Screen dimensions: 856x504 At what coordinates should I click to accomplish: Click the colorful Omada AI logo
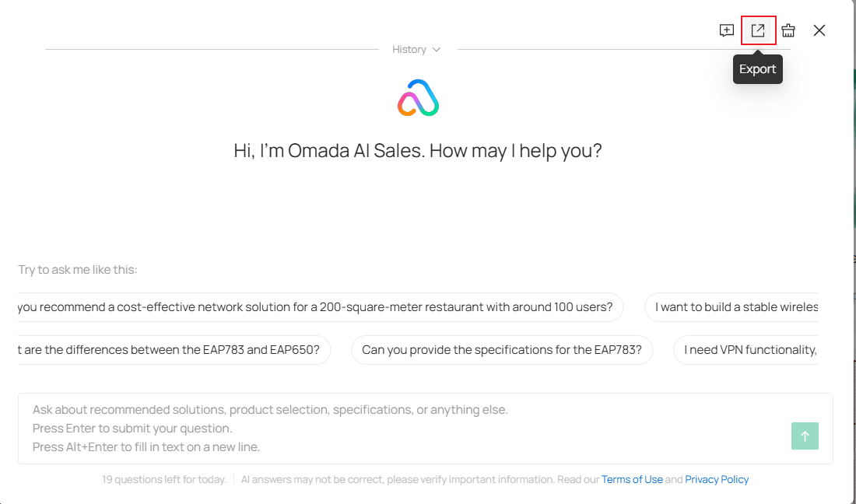click(x=418, y=99)
